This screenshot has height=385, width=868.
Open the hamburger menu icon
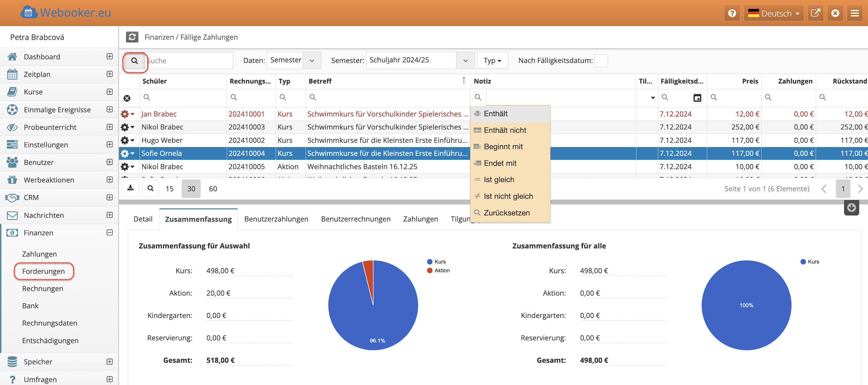(855, 13)
